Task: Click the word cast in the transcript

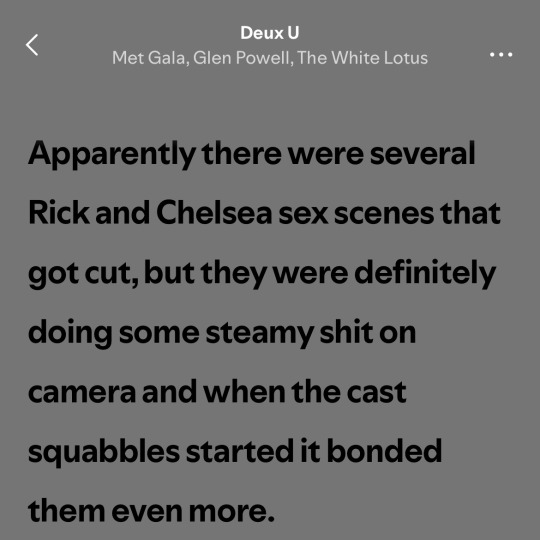Action: (376, 392)
